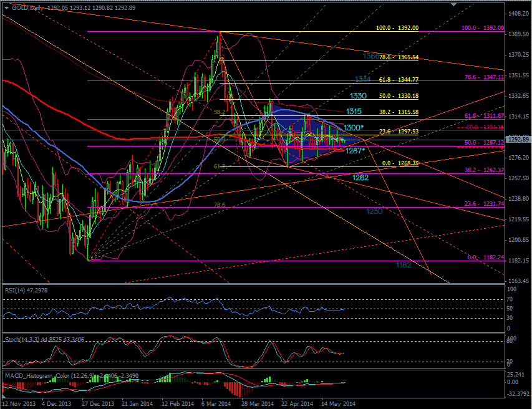Select the cyan 1315 text label
This screenshot has width=532, height=409.
(354, 111)
